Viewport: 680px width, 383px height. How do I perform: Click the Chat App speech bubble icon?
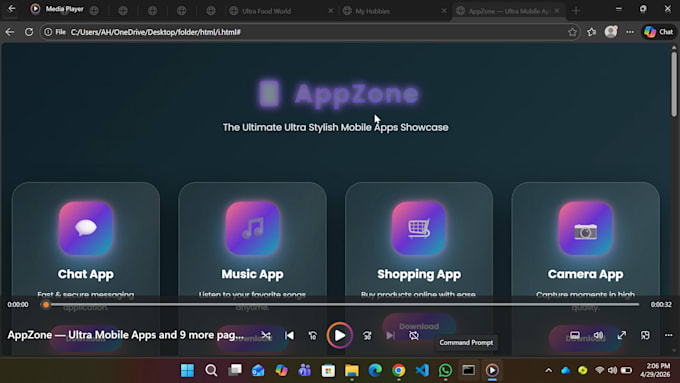tap(86, 228)
